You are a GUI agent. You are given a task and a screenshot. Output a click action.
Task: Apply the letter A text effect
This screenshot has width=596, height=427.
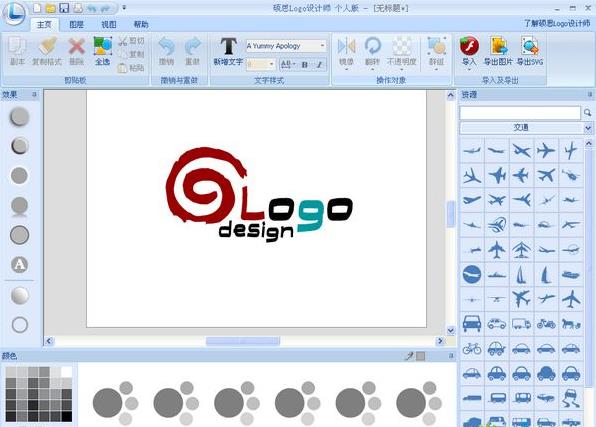click(x=19, y=265)
